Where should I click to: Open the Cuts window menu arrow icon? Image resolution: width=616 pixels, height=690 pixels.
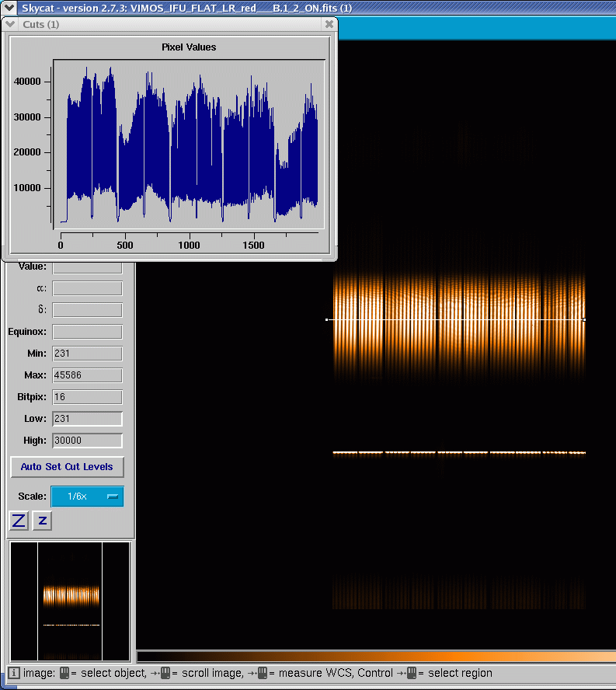(x=11, y=24)
